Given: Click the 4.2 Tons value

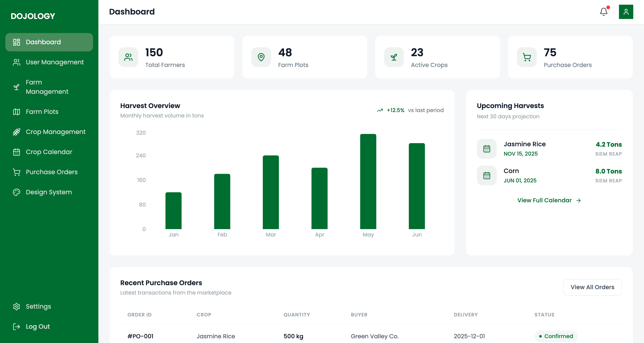Looking at the screenshot, I should pyautogui.click(x=608, y=144).
